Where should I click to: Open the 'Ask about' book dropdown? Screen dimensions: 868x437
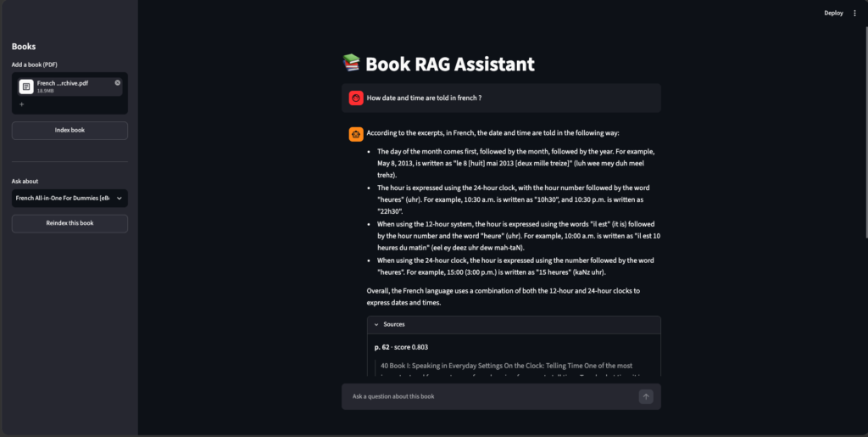[x=70, y=199]
